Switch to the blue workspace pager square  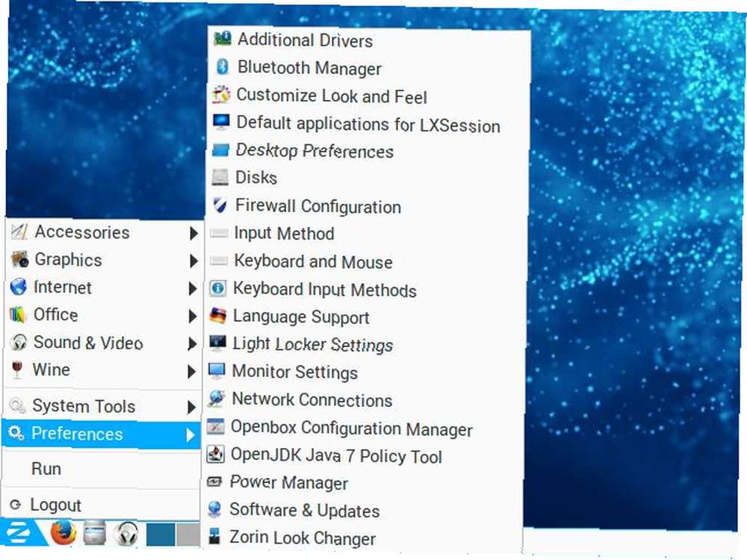pos(160,535)
